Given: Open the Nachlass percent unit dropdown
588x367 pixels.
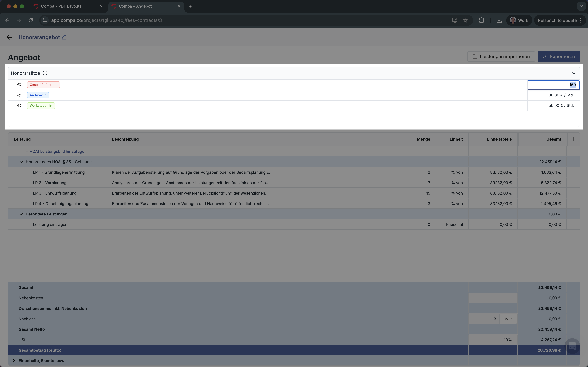Looking at the screenshot, I should click(509, 319).
